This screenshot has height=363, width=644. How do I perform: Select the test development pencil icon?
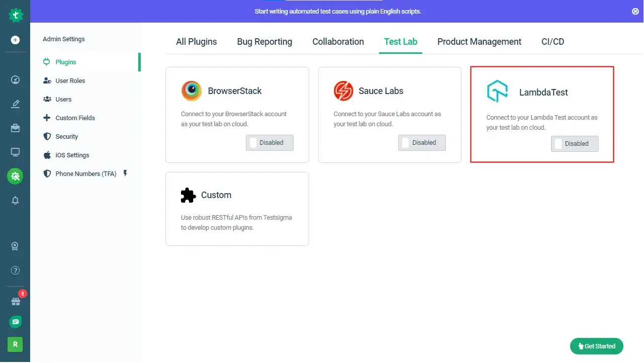pos(15,103)
